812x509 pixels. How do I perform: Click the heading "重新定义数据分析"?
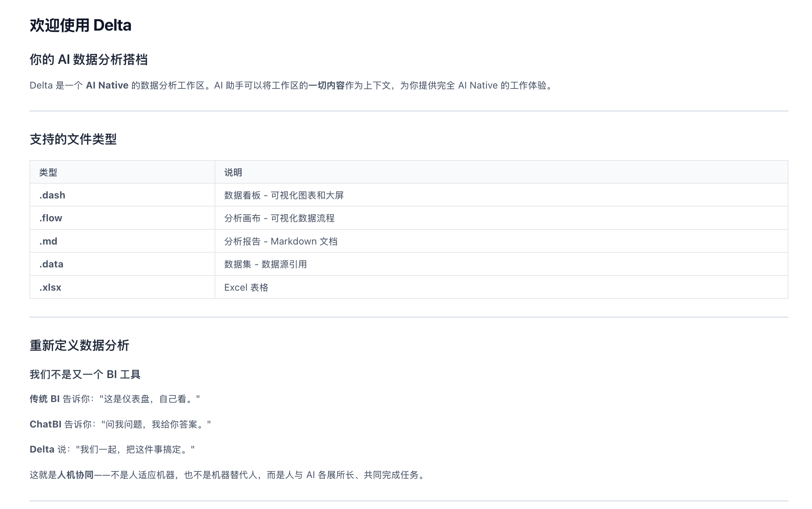coord(79,346)
